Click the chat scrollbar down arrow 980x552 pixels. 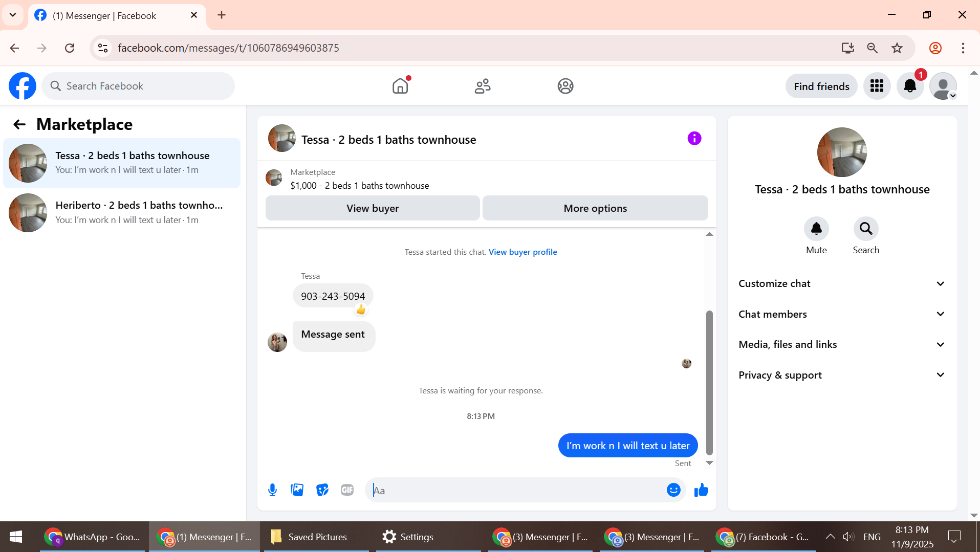click(x=709, y=463)
